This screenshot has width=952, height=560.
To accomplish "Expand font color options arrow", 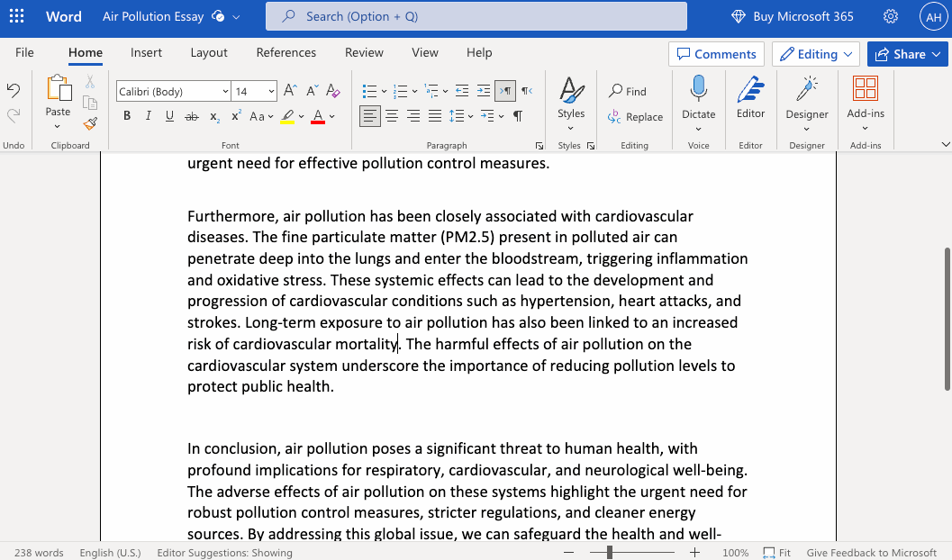I will coord(332,116).
